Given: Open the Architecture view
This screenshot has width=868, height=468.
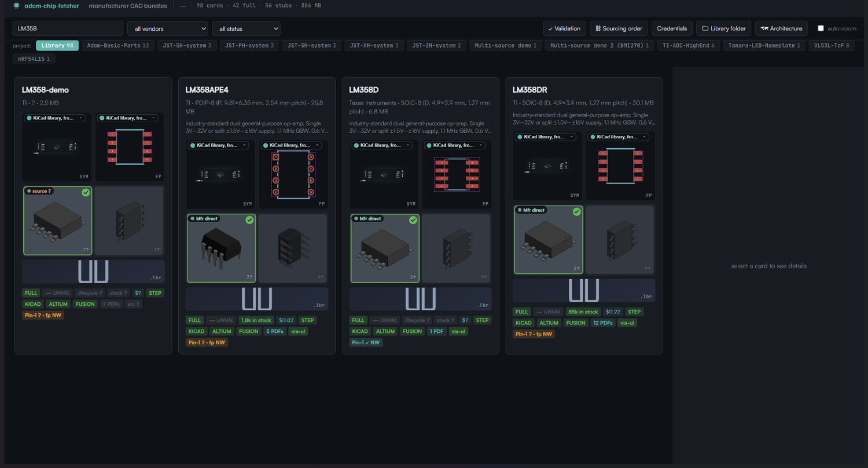Looking at the screenshot, I should pyautogui.click(x=782, y=28).
